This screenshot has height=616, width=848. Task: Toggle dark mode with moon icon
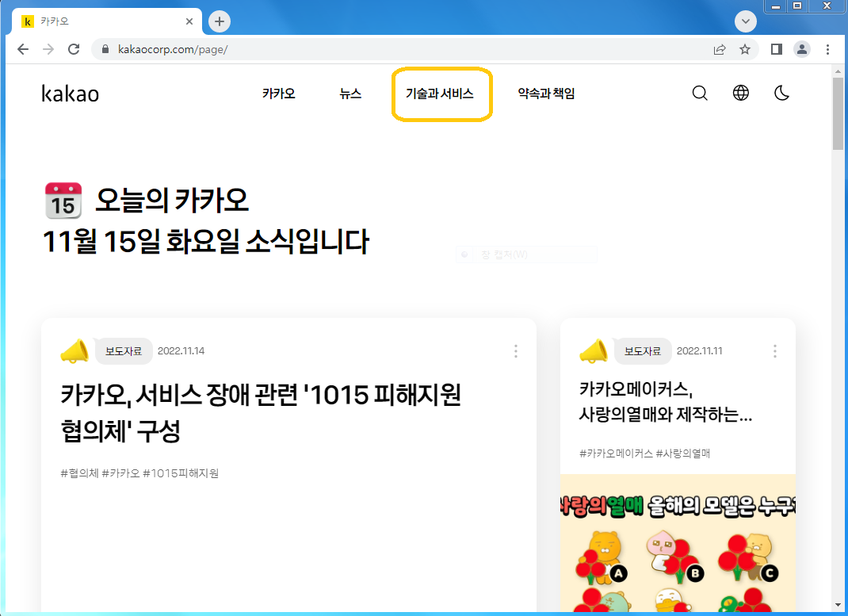781,93
